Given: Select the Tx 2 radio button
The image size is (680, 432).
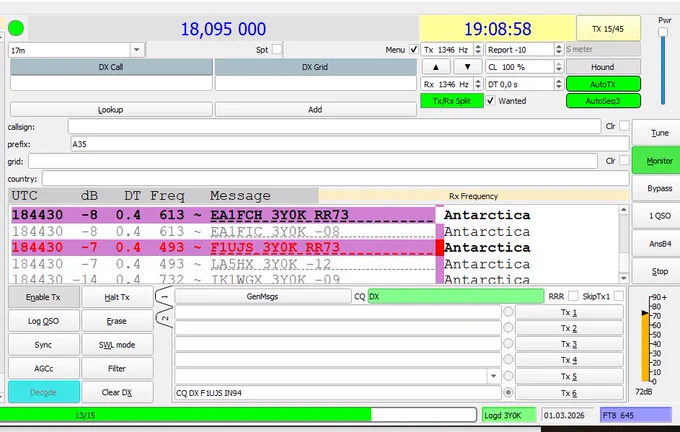Looking at the screenshot, I should coord(508,328).
